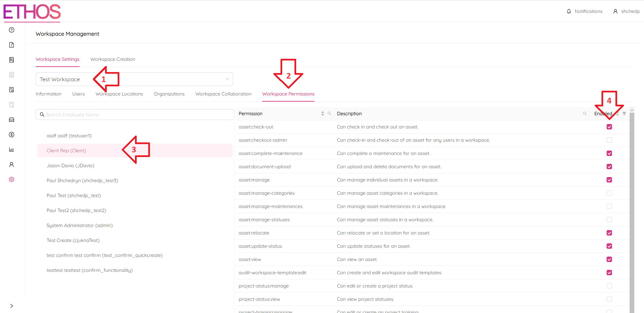Open the finance dollar icon in the sidebar

pyautogui.click(x=11, y=135)
